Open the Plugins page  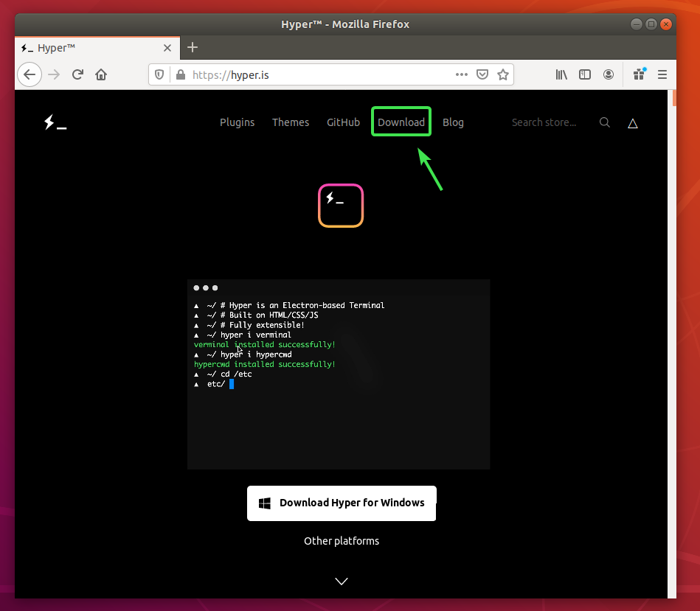click(237, 122)
